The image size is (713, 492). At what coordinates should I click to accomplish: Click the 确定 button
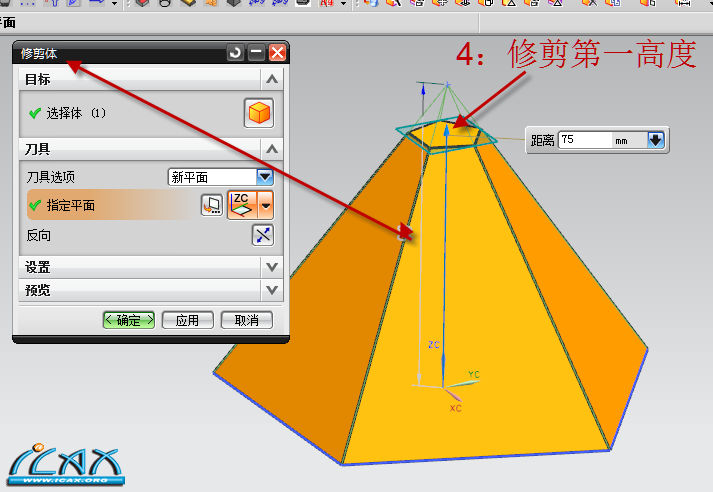click(129, 320)
